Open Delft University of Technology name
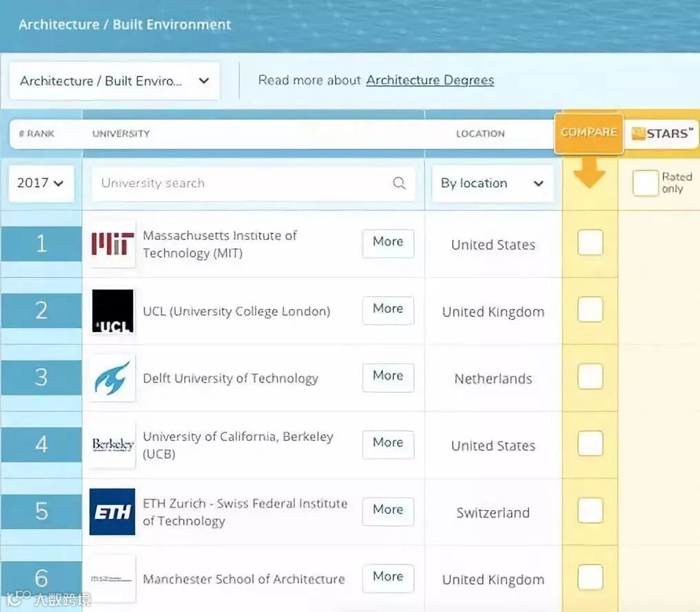The width and height of the screenshot is (700, 612). pos(230,378)
